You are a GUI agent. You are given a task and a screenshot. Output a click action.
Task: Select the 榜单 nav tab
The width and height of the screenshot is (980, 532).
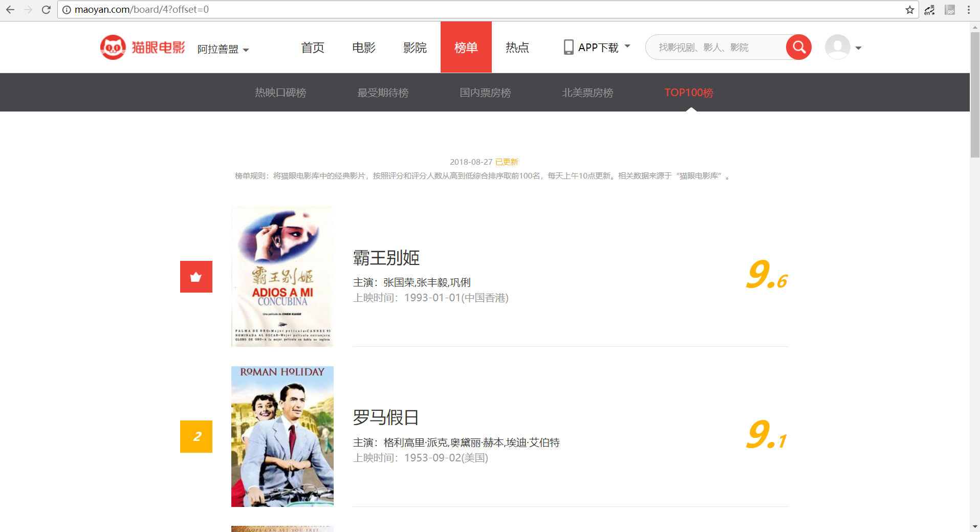tap(466, 47)
